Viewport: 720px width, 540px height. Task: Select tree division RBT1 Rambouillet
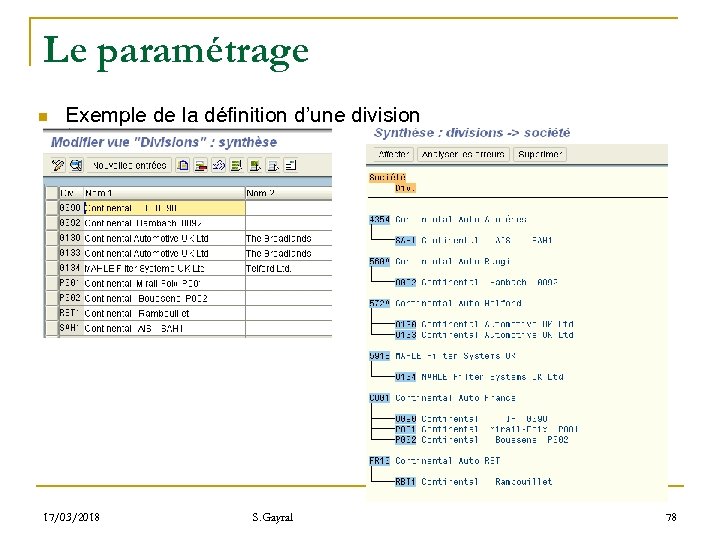[405, 482]
